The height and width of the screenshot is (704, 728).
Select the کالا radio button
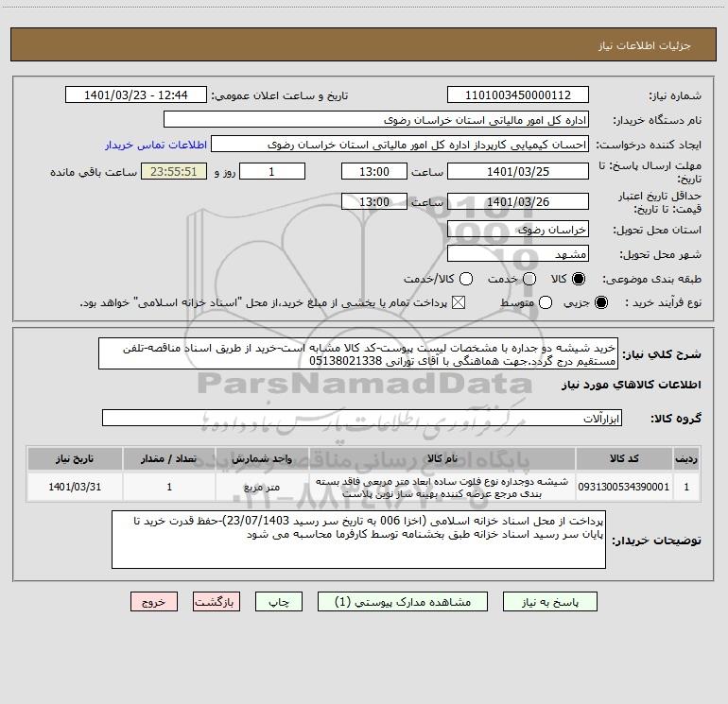[578, 279]
